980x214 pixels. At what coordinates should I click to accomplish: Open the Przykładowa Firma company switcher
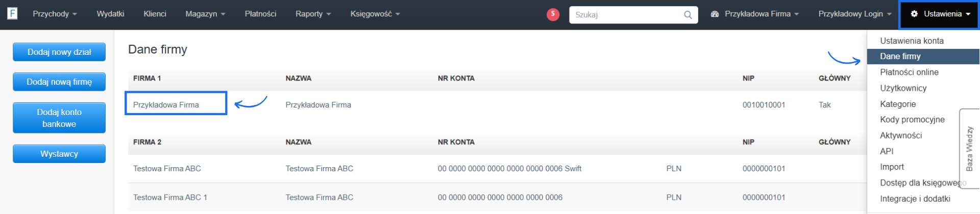pos(754,14)
